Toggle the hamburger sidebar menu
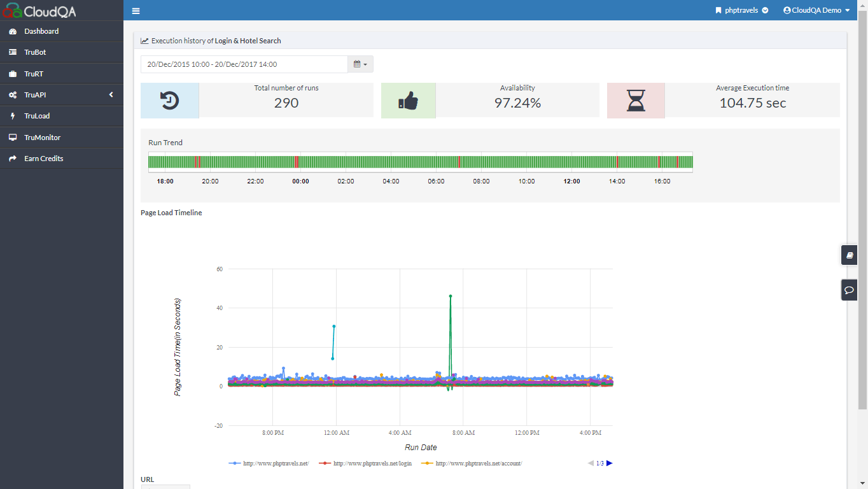 [x=136, y=11]
